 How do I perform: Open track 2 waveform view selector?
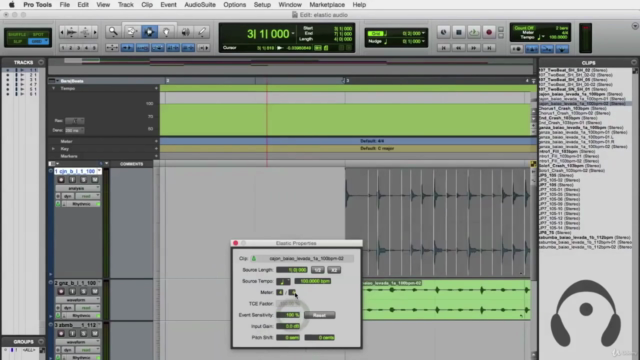(x=78, y=300)
